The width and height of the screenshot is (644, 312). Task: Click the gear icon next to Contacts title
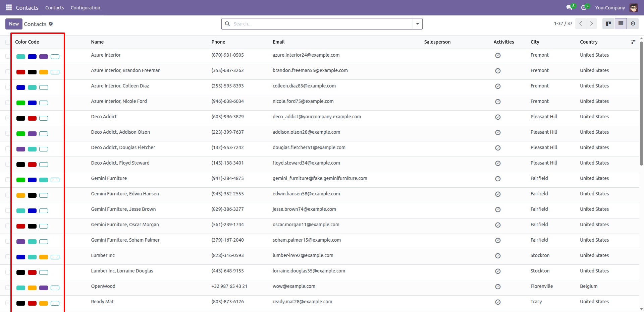(51, 24)
